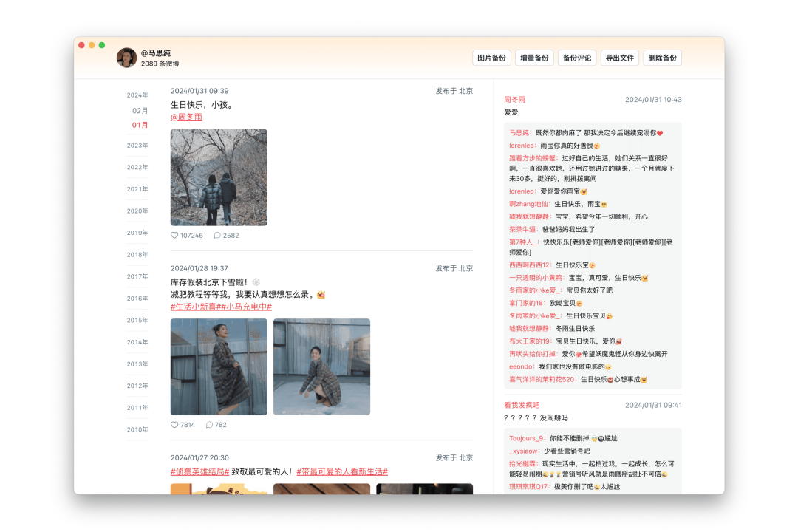The image size is (798, 532).
Task: Jump to 2012年 in timeline
Action: click(x=137, y=386)
